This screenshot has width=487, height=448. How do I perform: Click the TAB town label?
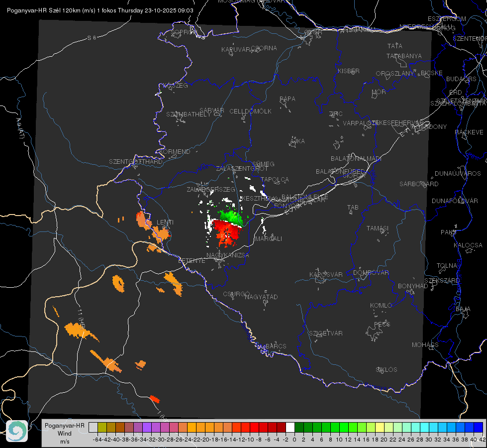coord(353,208)
